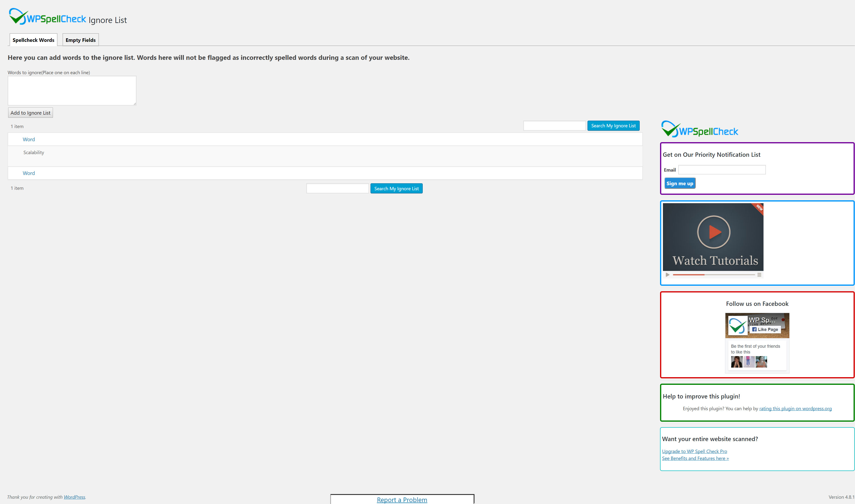
Task: Click Search My Ignore List bottom button
Action: (x=396, y=188)
